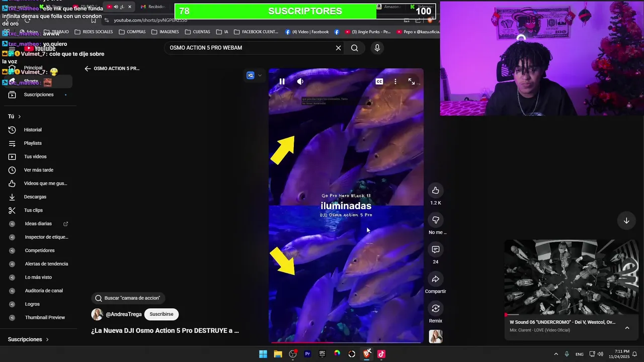Click the magnifier search button
644x362 pixels.
(355, 48)
